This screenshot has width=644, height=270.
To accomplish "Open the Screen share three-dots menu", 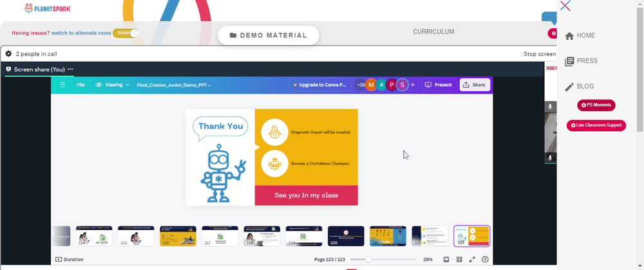I will (70, 69).
